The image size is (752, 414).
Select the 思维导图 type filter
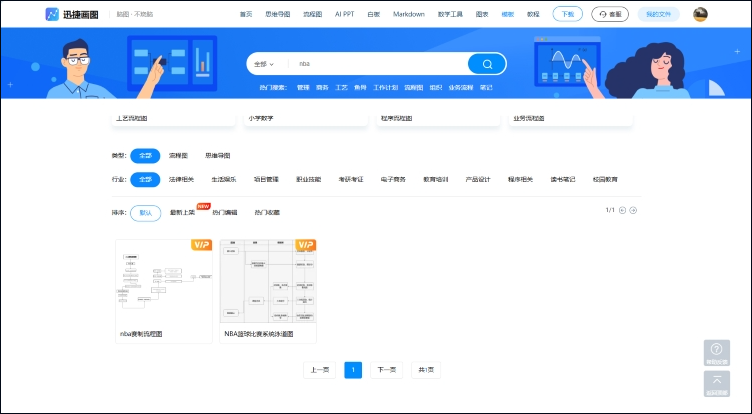217,156
